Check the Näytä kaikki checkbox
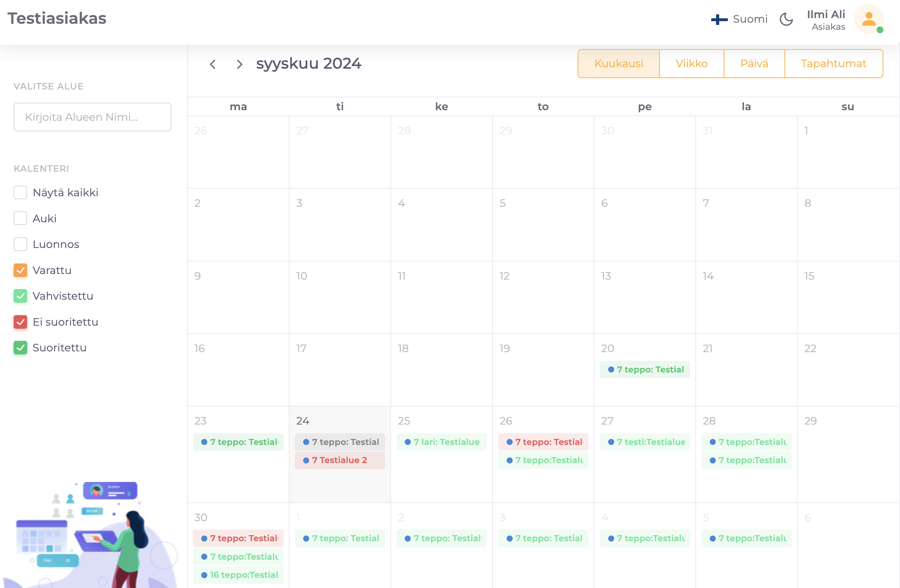This screenshot has width=900, height=588. click(20, 192)
